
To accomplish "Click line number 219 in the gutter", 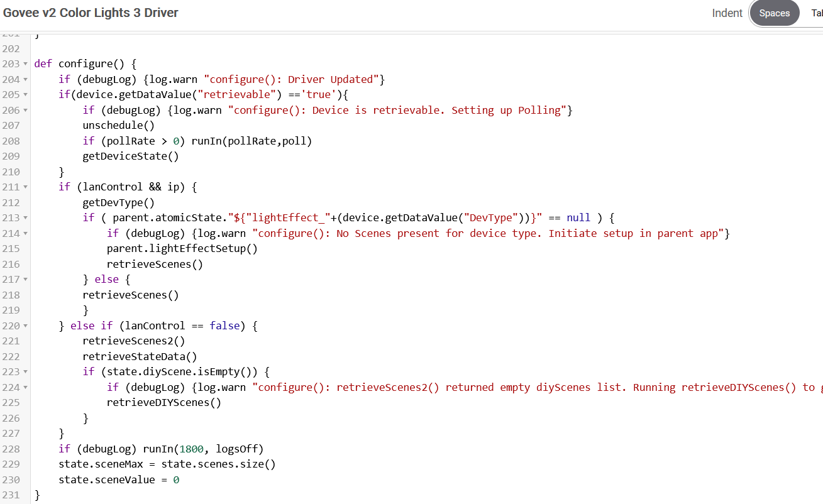I will point(11,310).
